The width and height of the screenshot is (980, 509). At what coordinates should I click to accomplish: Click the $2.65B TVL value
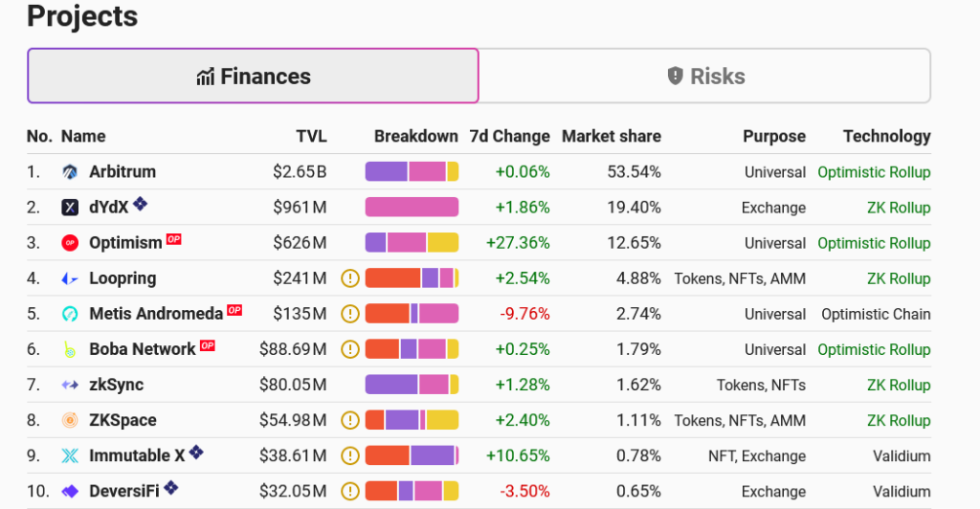point(300,172)
